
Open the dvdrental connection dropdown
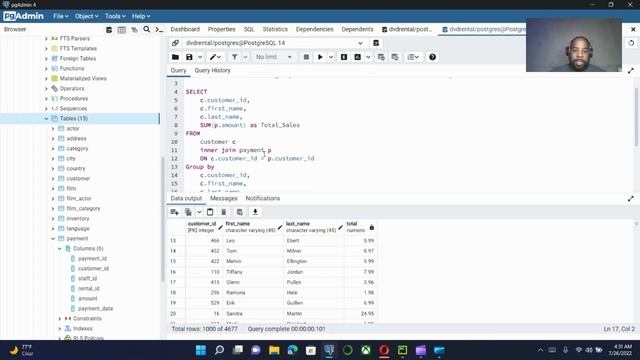pyautogui.click(x=273, y=43)
